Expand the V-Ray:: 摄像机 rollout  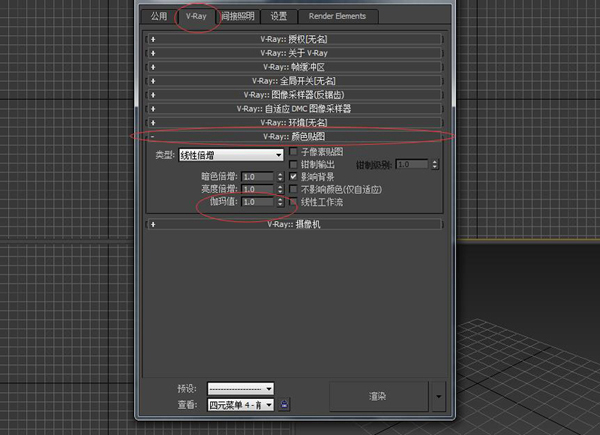click(294, 224)
